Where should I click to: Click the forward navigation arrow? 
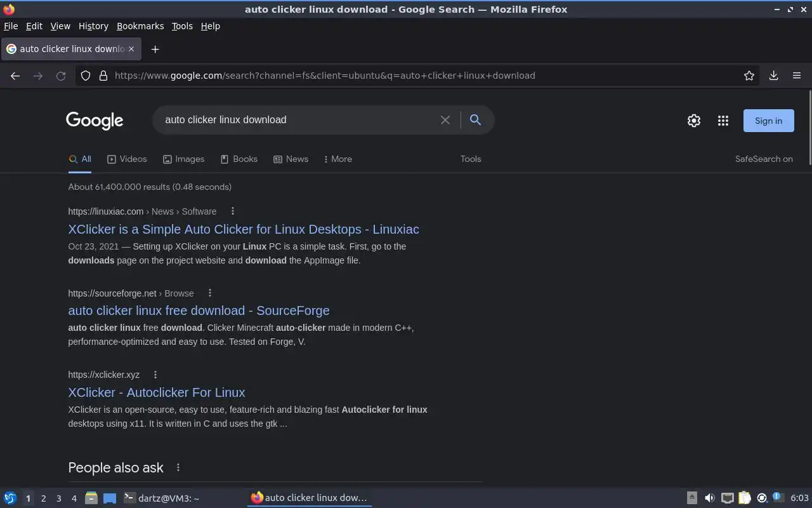[x=38, y=76]
